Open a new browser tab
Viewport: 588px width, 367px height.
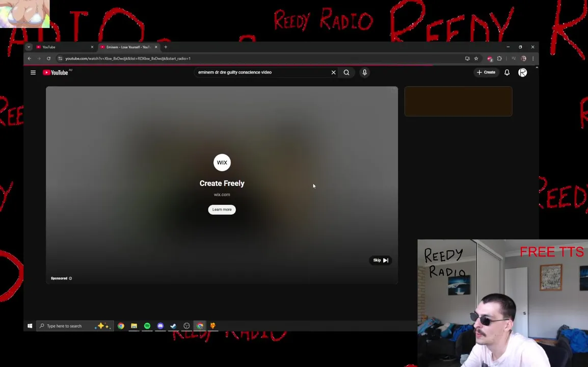tap(166, 47)
